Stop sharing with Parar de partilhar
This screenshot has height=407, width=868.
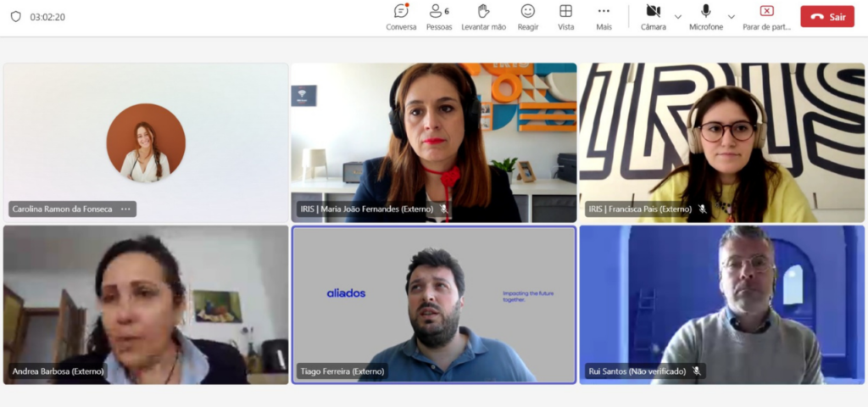pyautogui.click(x=766, y=16)
